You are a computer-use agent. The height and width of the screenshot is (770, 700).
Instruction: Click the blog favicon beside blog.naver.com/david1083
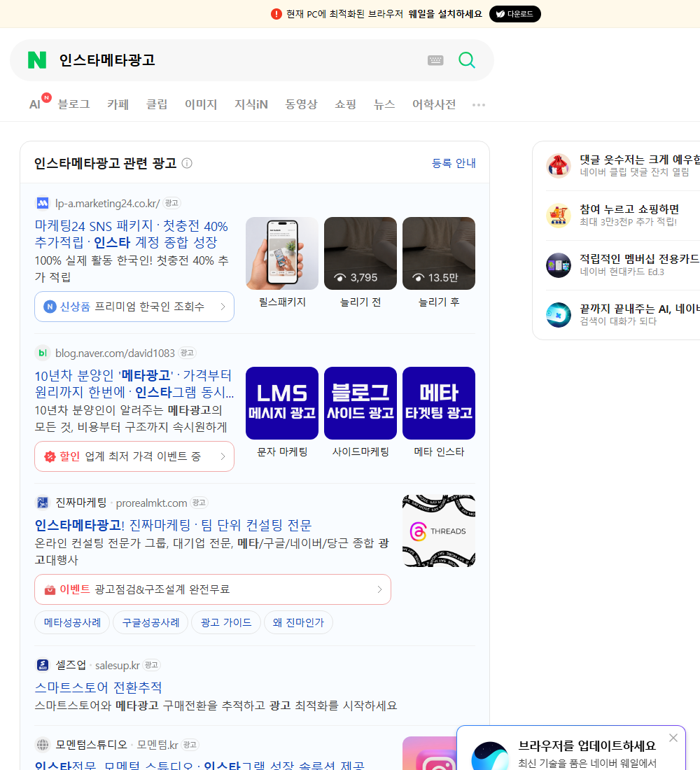[43, 353]
